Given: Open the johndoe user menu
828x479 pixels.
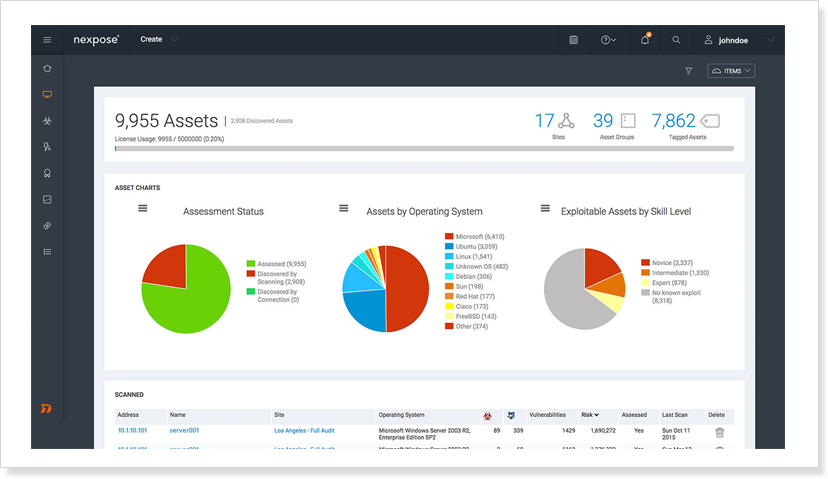Looking at the screenshot, I should [x=739, y=40].
